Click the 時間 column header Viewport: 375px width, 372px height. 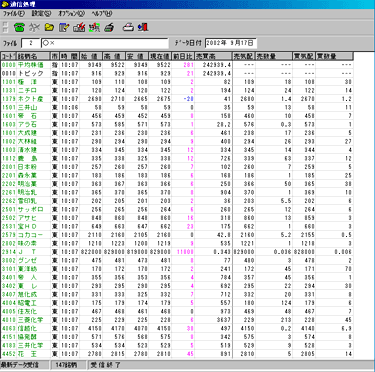70,56
